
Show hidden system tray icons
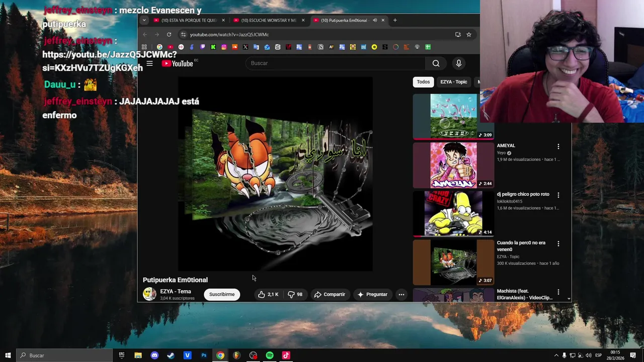pyautogui.click(x=556, y=355)
